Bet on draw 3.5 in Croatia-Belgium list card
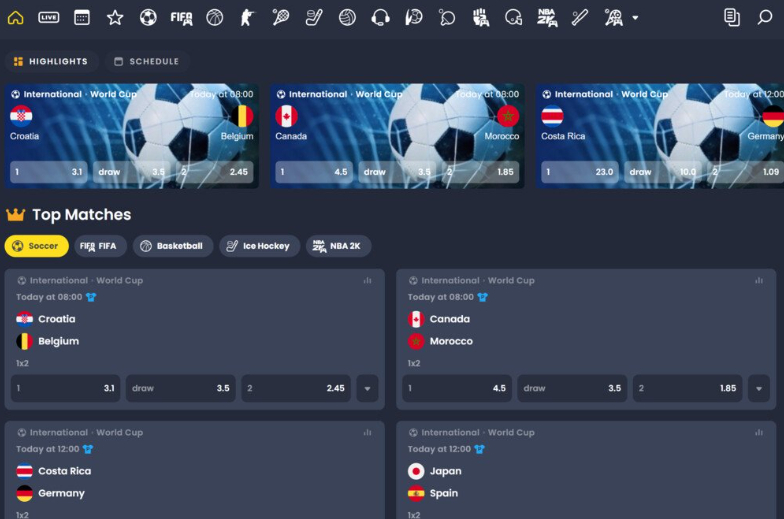The image size is (784, 519). (x=180, y=388)
